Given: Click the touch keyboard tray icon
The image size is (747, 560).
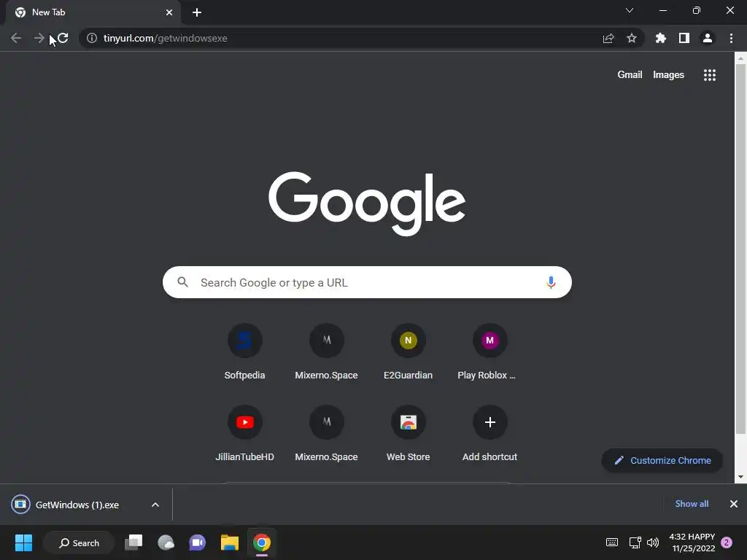Looking at the screenshot, I should tap(612, 542).
